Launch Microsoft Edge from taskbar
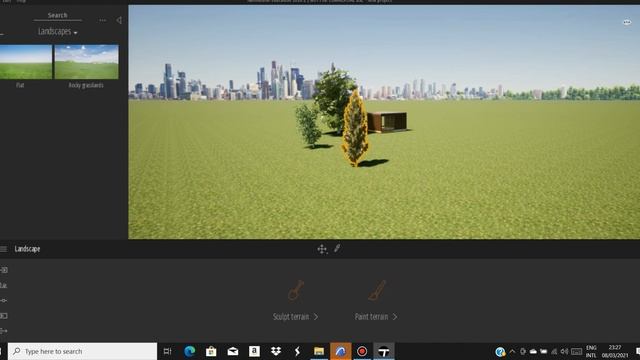This screenshot has width=640, height=360. (189, 351)
